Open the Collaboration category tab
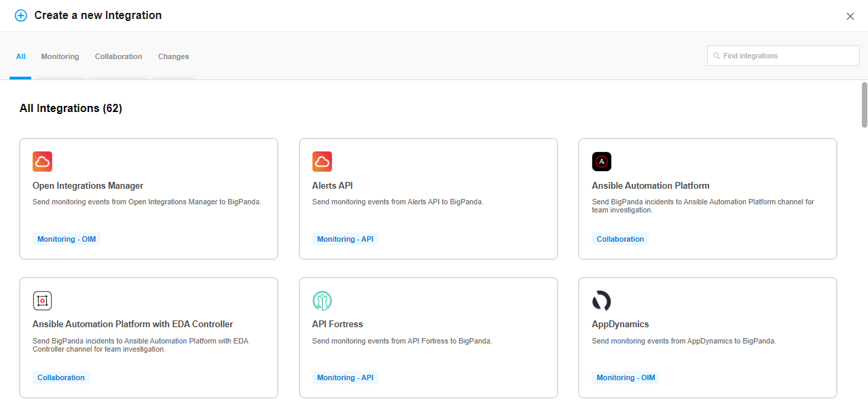This screenshot has width=868, height=408. pyautogui.click(x=118, y=56)
